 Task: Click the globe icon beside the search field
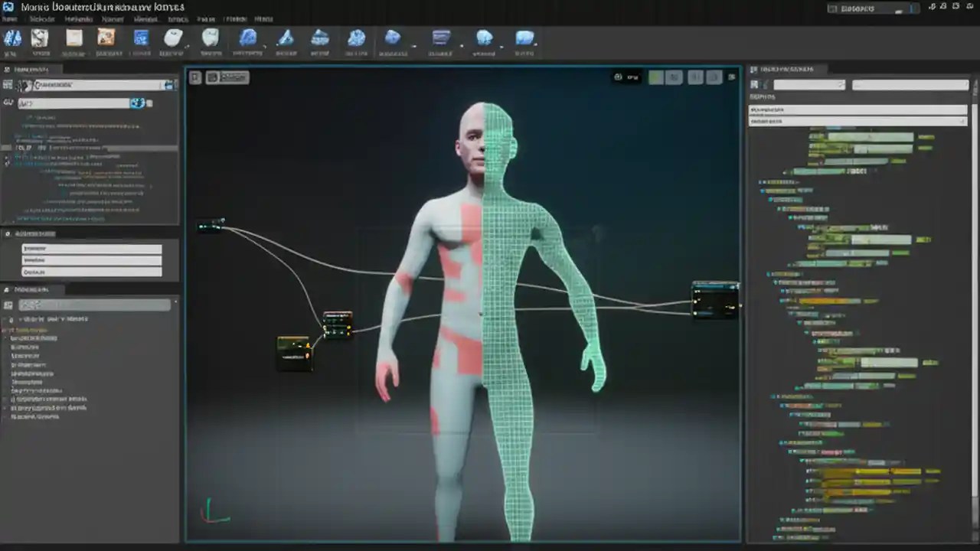coord(137,103)
